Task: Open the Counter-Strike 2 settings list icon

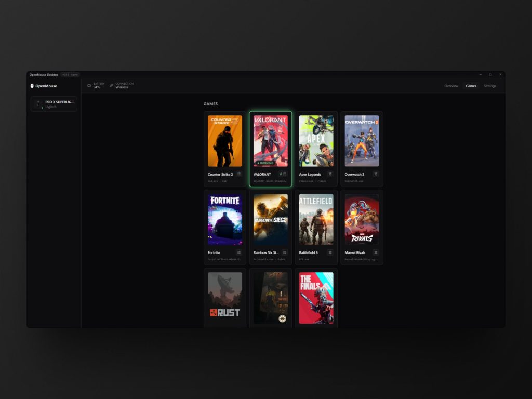Action: (x=239, y=174)
